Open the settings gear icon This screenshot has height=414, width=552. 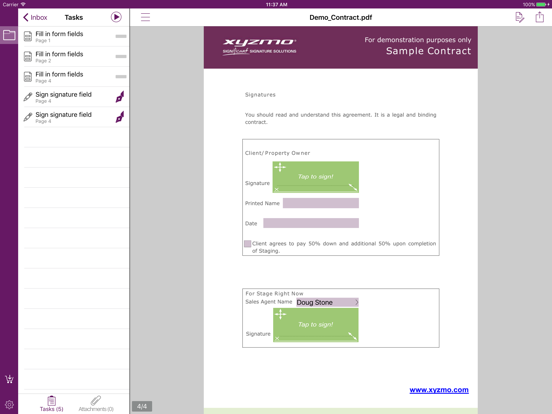click(x=9, y=404)
